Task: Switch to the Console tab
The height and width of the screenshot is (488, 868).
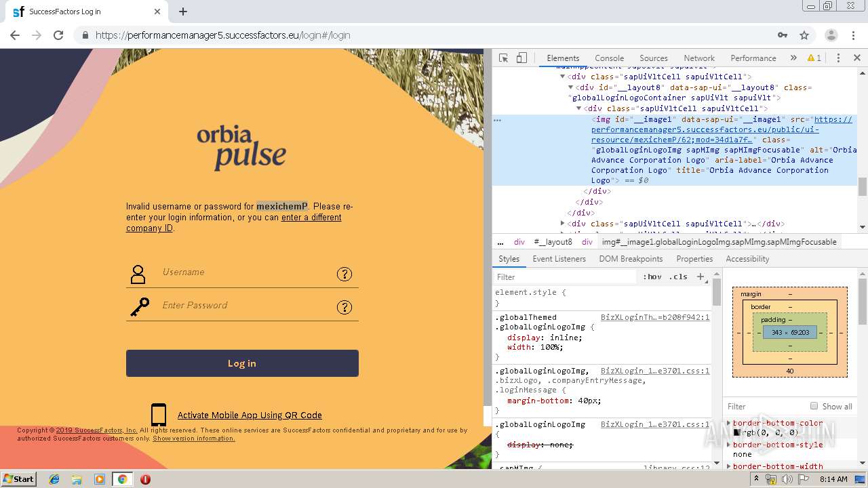Action: pyautogui.click(x=609, y=58)
